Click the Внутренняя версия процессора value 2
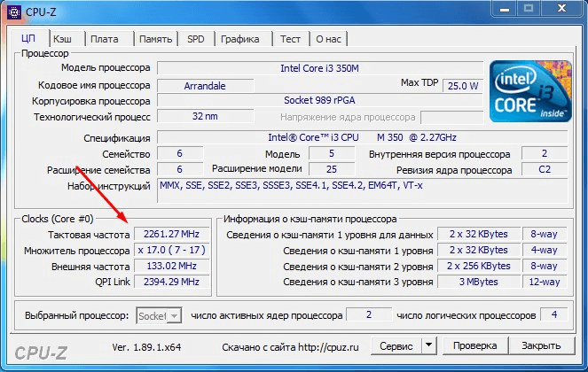588x372 pixels. pos(545,153)
